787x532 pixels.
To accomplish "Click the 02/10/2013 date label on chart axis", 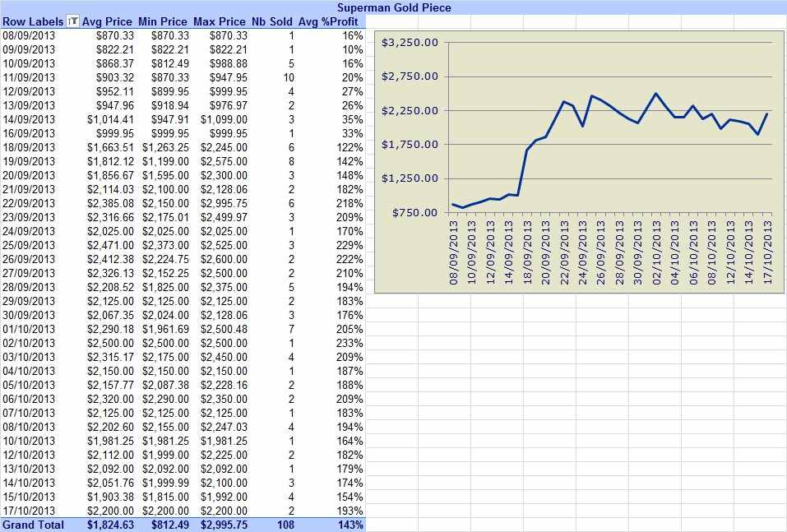I will coord(656,252).
